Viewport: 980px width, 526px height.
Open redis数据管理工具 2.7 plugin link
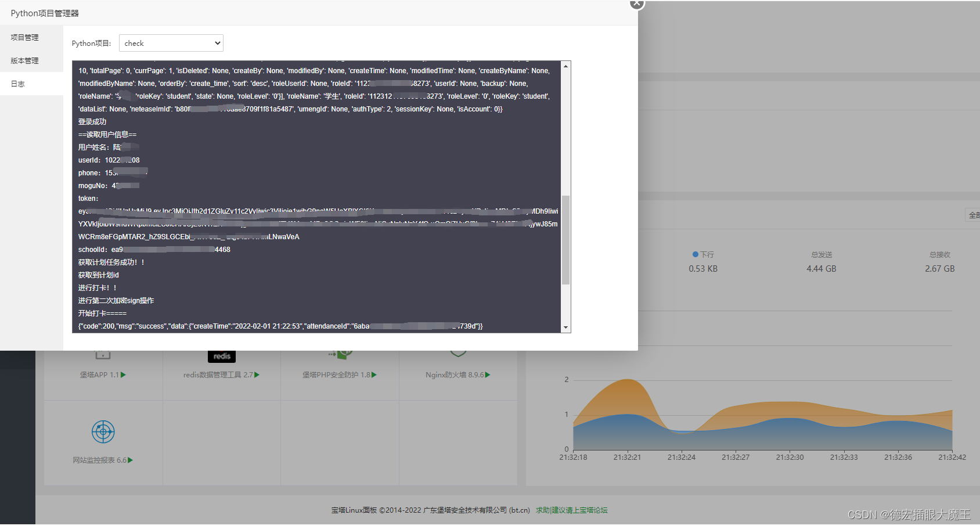click(218, 374)
